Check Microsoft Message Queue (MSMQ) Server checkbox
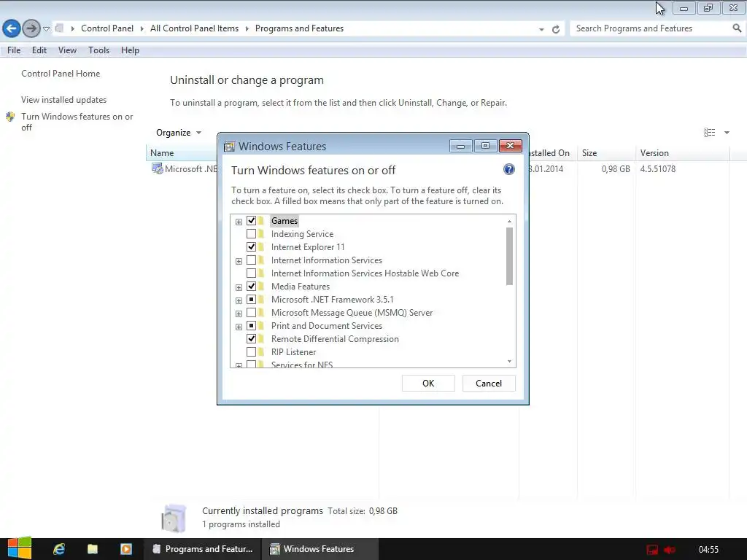747x560 pixels. (251, 312)
